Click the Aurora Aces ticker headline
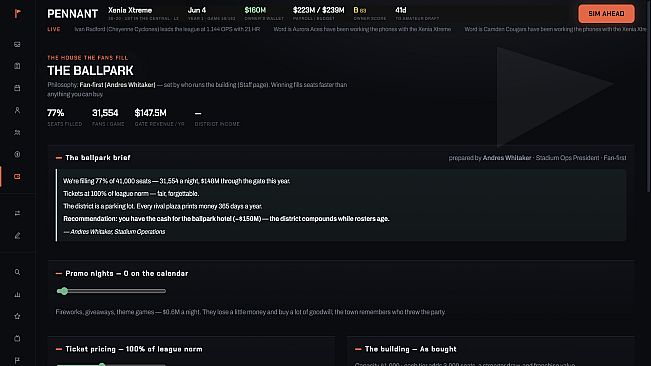The width and height of the screenshot is (651, 366). (362, 29)
